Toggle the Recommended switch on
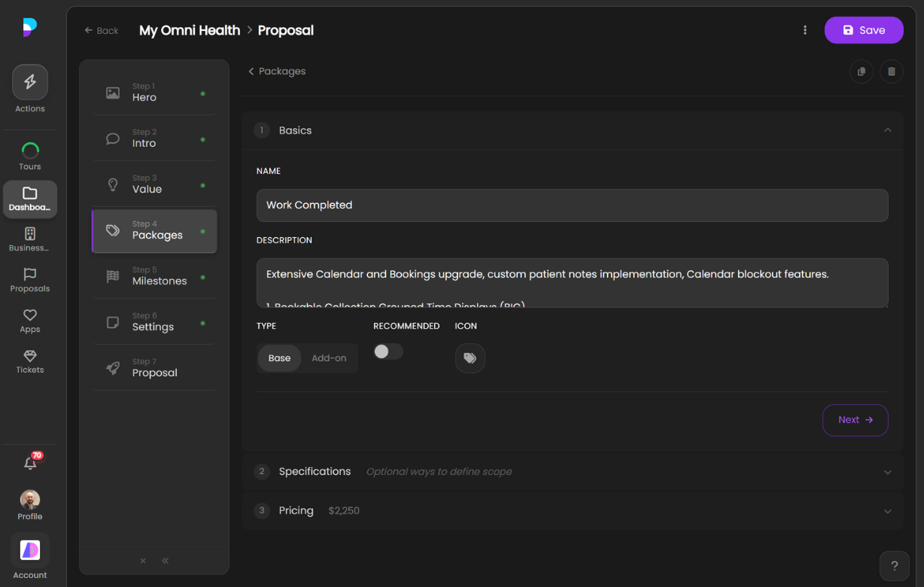The height and width of the screenshot is (587, 924). pyautogui.click(x=388, y=351)
